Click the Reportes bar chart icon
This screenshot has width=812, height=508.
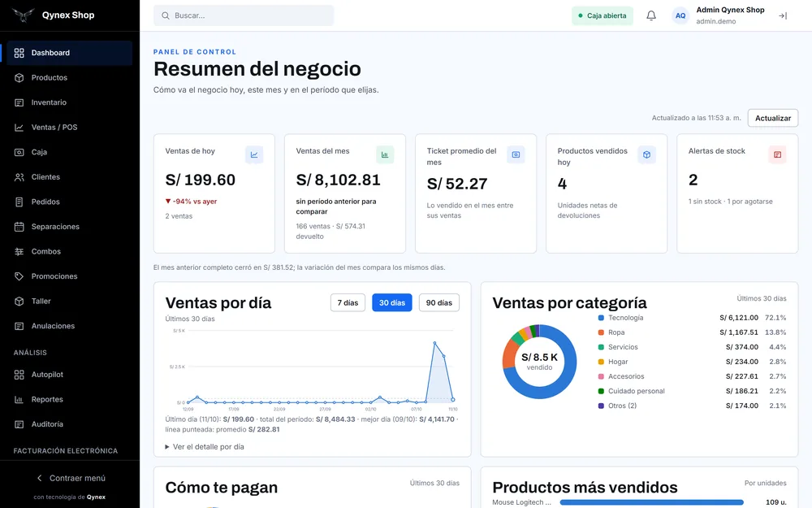pos(19,400)
